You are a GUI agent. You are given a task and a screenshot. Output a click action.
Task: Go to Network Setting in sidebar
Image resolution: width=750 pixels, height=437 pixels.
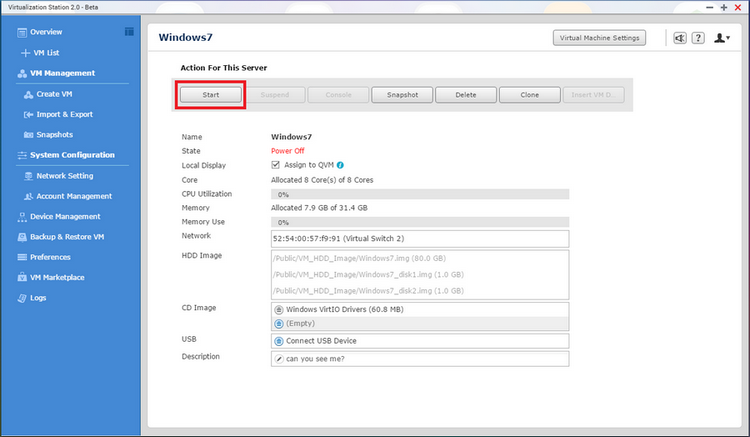(x=65, y=175)
